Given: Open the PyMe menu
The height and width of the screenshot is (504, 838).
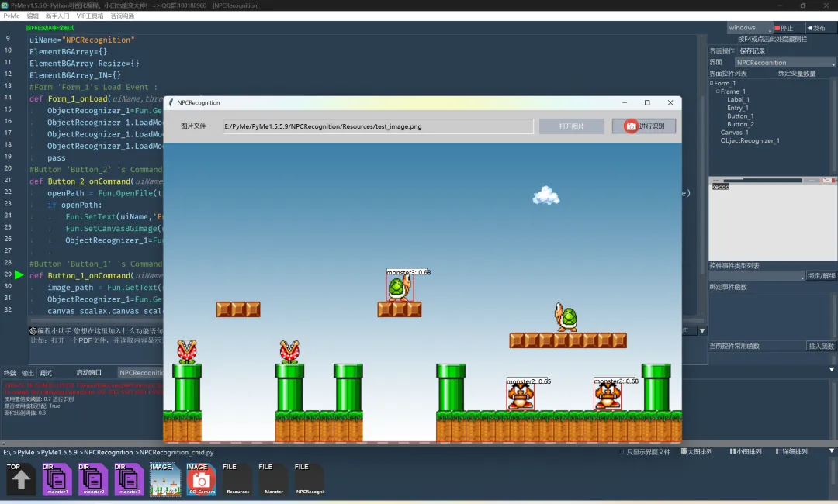Looking at the screenshot, I should (11, 16).
